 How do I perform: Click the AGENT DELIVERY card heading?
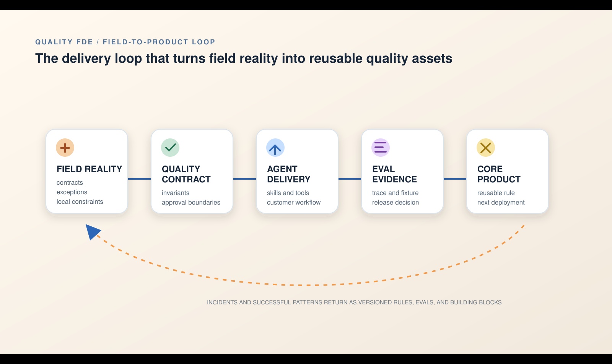(x=289, y=174)
